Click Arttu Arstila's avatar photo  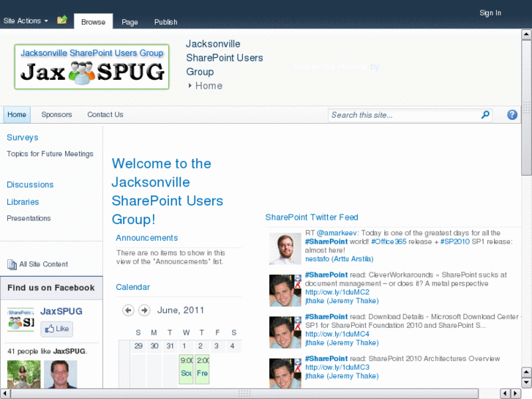pos(285,249)
